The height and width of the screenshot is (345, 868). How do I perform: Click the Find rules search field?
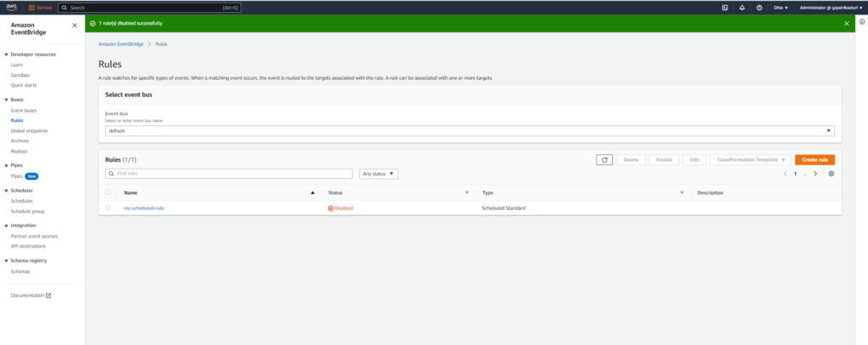click(229, 174)
